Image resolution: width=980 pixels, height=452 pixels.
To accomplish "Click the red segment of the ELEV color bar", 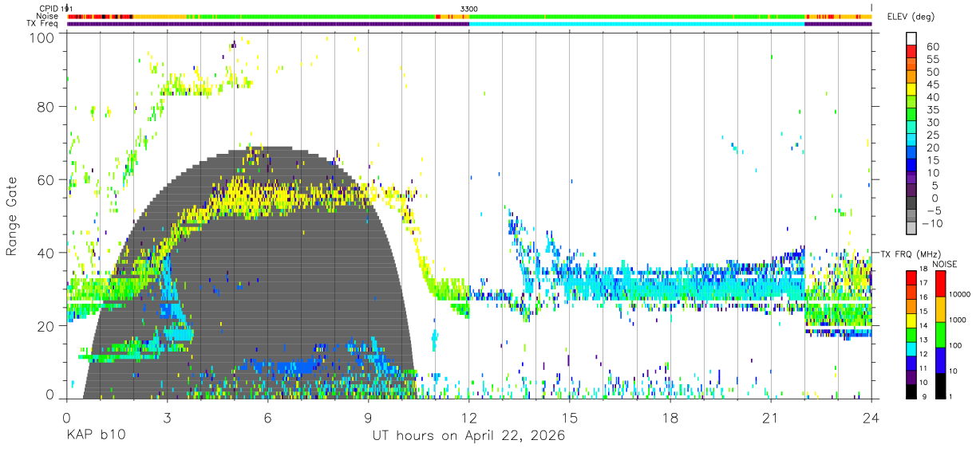I will click(x=911, y=51).
